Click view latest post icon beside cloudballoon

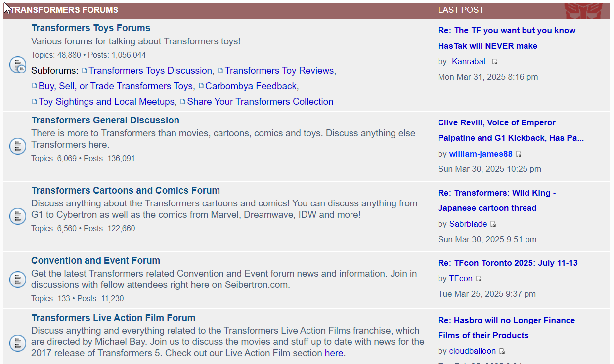pos(502,351)
